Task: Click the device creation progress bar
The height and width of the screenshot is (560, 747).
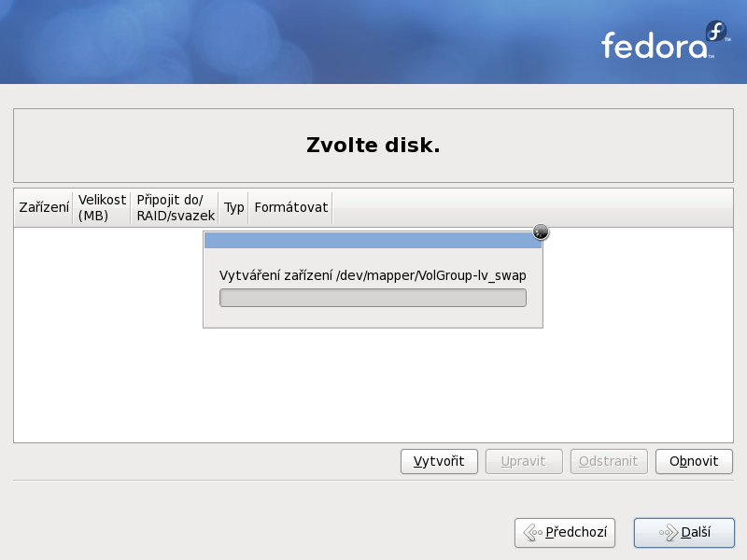Action: tap(373, 298)
